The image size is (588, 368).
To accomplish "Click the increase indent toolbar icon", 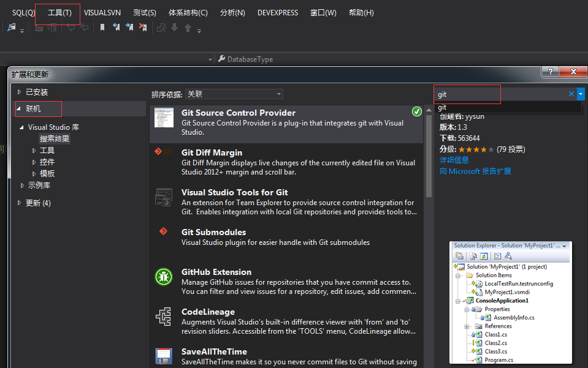I will [52, 28].
